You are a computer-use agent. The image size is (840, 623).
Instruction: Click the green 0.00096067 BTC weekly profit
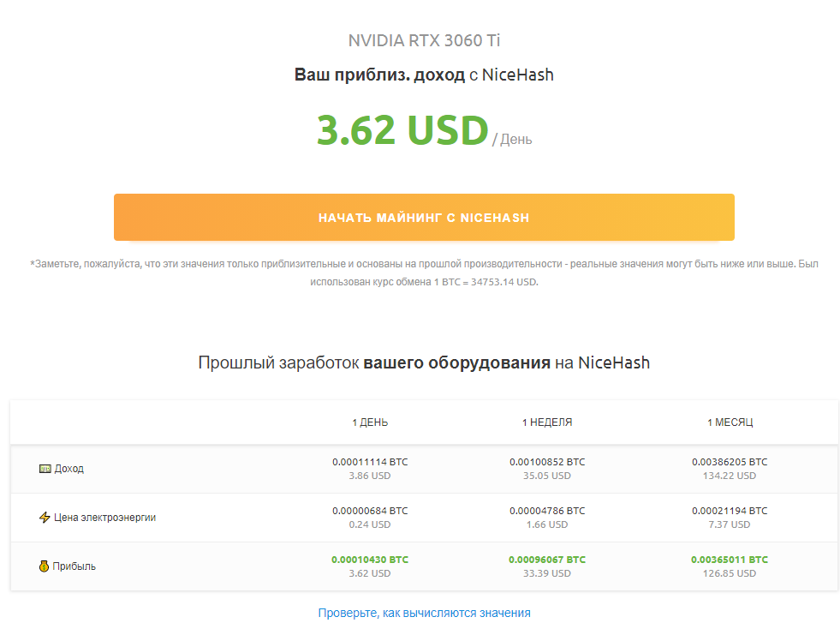[547, 560]
